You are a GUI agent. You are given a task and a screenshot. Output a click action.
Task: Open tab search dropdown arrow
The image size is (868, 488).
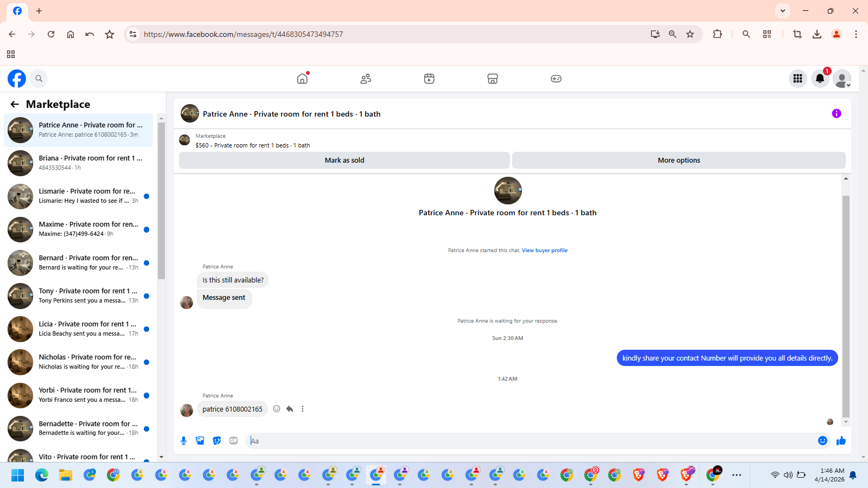[x=782, y=11]
